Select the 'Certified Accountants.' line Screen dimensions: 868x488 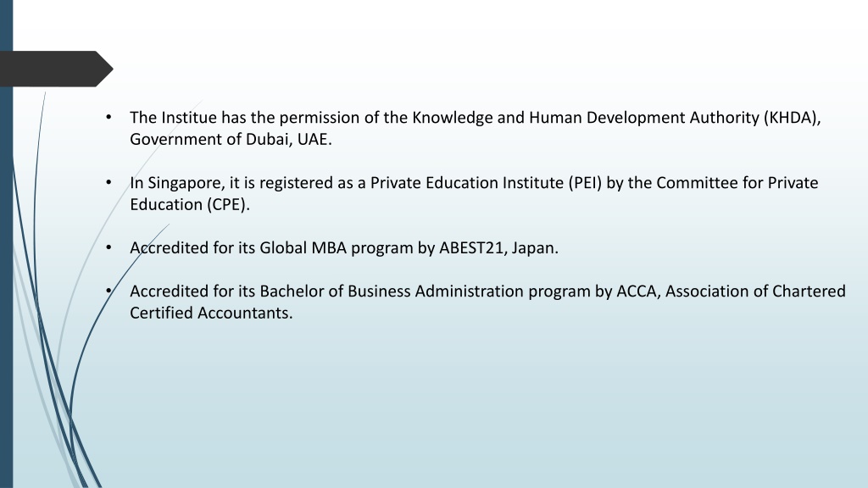[x=211, y=313]
